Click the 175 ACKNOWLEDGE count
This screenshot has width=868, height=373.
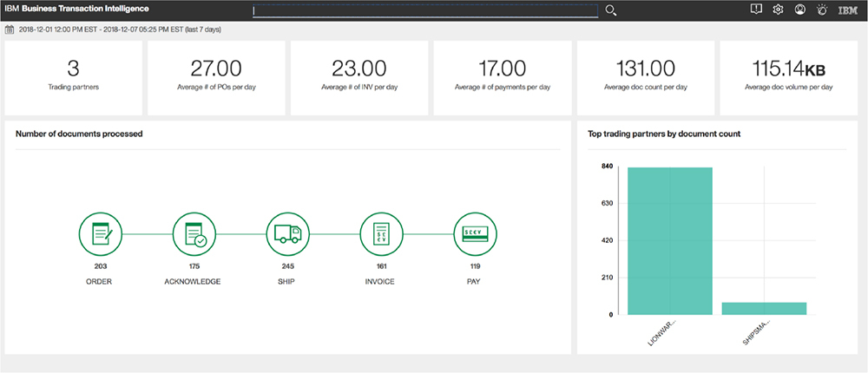coord(194,266)
